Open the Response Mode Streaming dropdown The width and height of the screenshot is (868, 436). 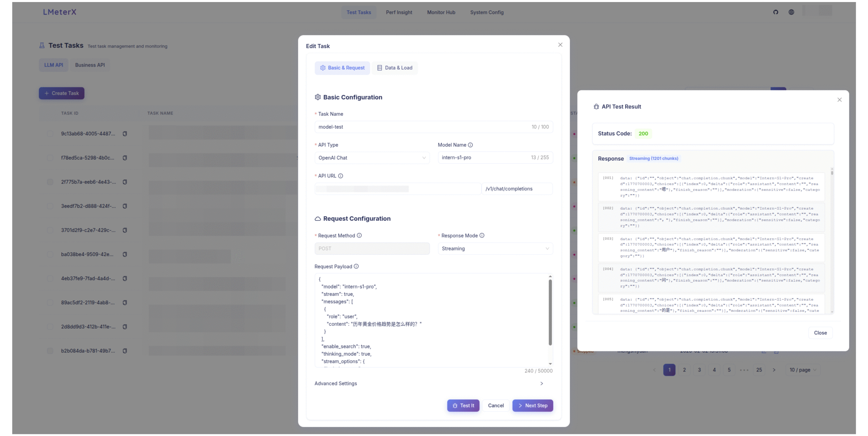[495, 248]
